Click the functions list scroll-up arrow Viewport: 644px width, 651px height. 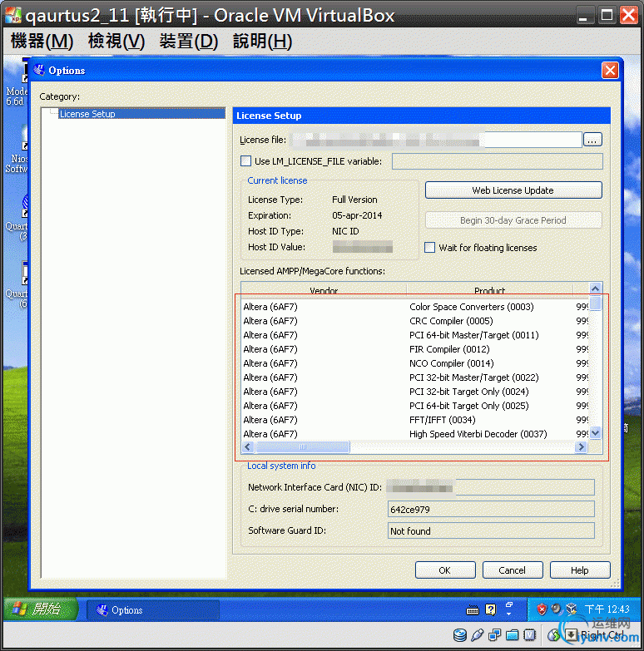click(596, 289)
